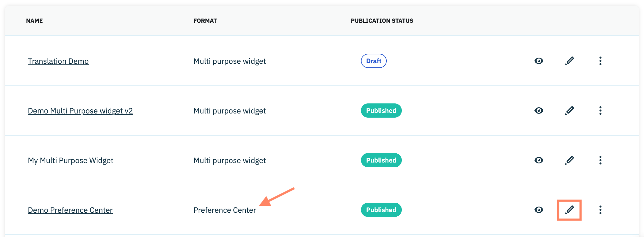Preview My Multi Purpose Widget eye icon
644x237 pixels.
pyautogui.click(x=539, y=160)
